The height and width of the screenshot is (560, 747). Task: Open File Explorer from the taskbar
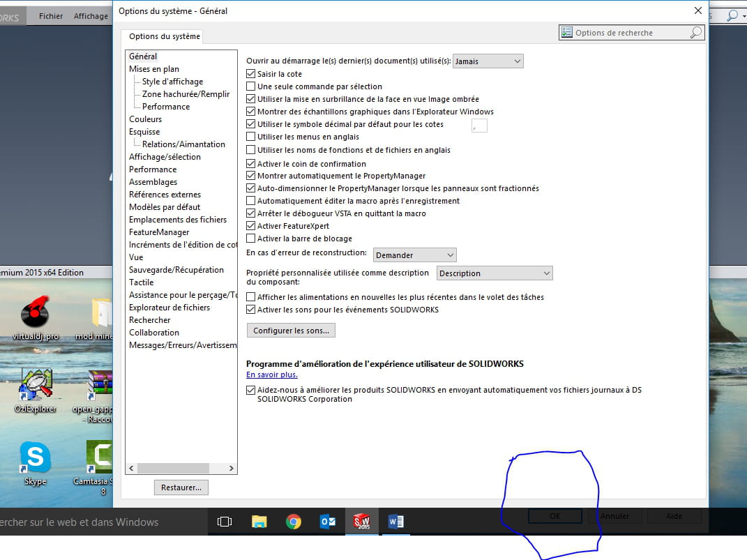[x=259, y=522]
